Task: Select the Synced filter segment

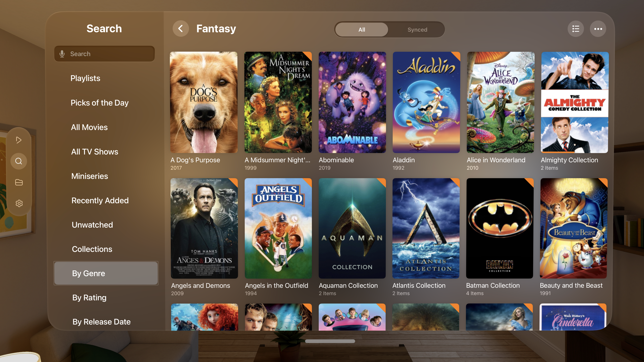Action: 417,29
